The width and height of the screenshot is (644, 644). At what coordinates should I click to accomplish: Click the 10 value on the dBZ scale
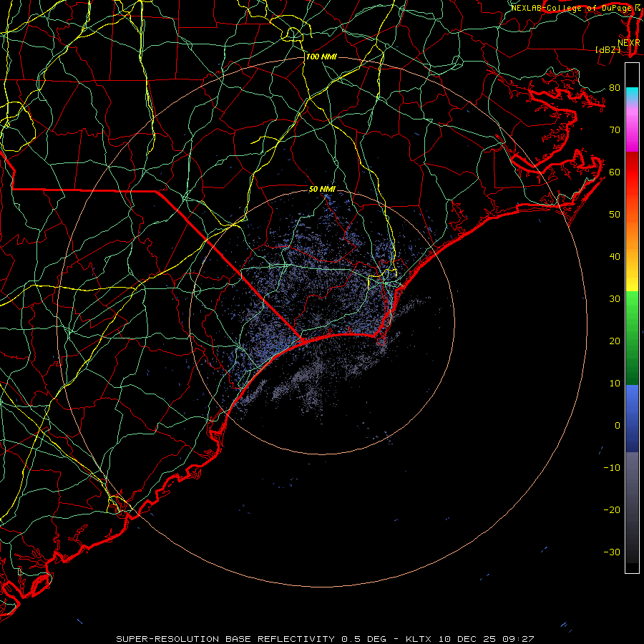point(615,384)
